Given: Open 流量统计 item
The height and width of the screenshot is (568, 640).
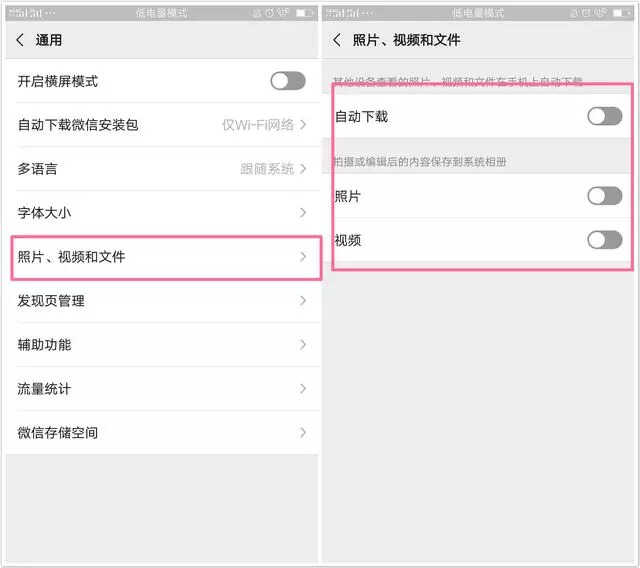Looking at the screenshot, I should point(162,389).
